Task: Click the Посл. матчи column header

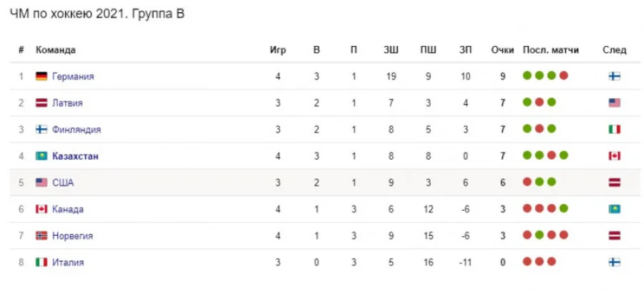Action: 551,50
